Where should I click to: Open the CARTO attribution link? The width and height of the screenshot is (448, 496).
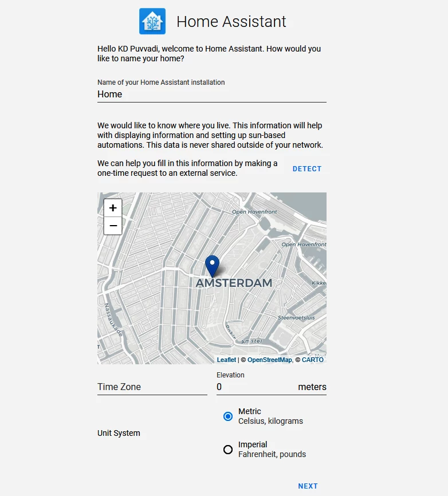point(313,360)
